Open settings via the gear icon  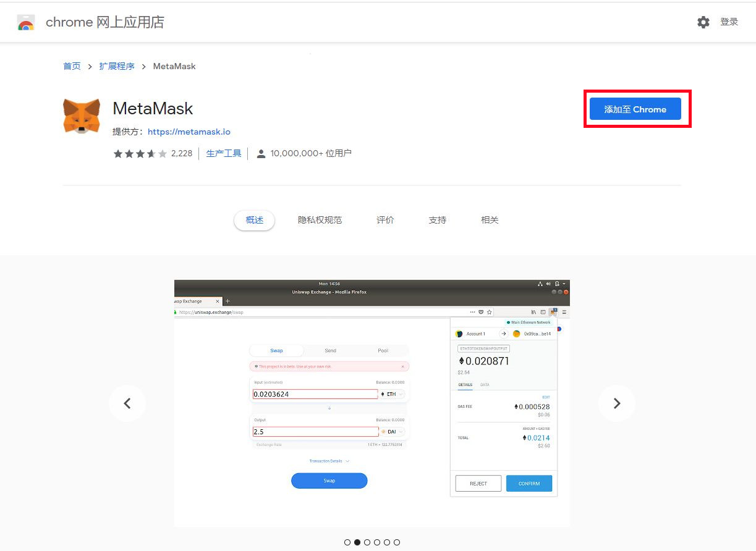tap(703, 22)
